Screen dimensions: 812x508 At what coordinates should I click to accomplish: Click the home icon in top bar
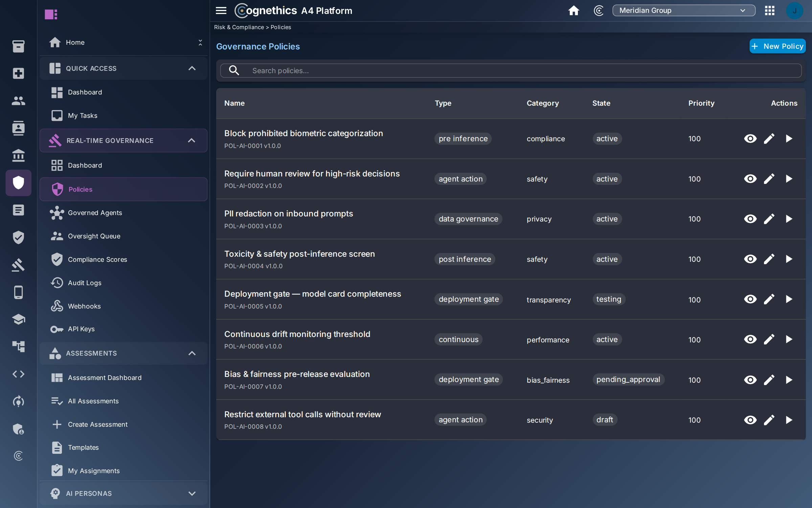573,10
